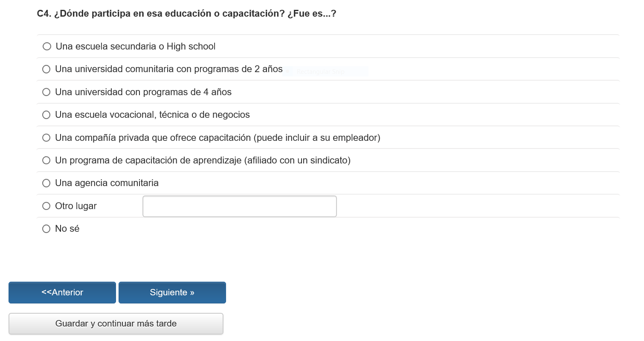Pick the vocational, technical or business school option

coord(46,115)
